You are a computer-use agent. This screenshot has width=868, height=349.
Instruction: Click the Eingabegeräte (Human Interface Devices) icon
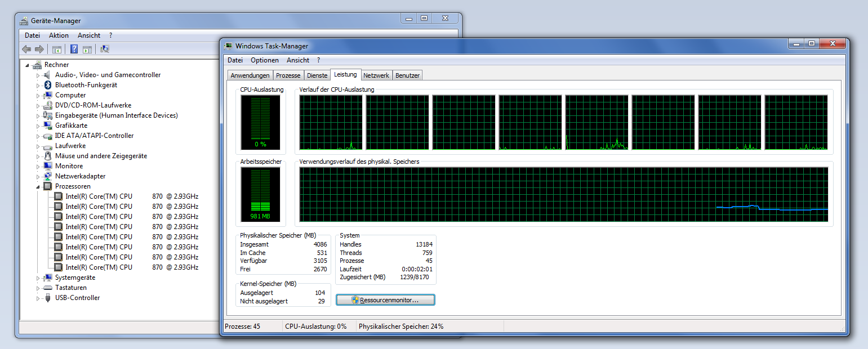click(48, 115)
